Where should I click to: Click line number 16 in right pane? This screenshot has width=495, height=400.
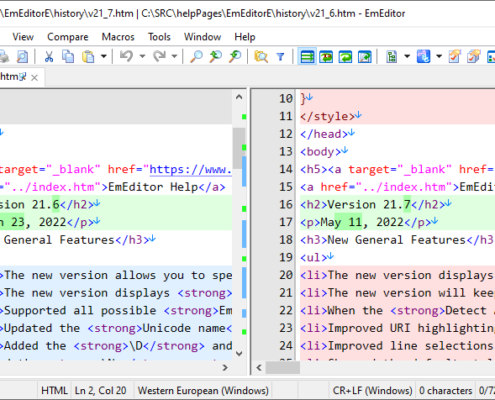pyautogui.click(x=286, y=205)
